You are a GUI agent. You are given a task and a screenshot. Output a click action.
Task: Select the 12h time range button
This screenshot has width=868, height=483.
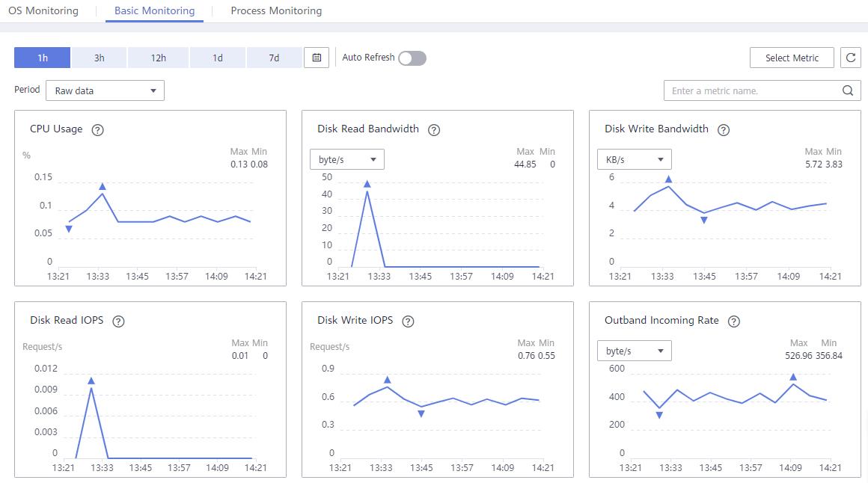point(159,58)
